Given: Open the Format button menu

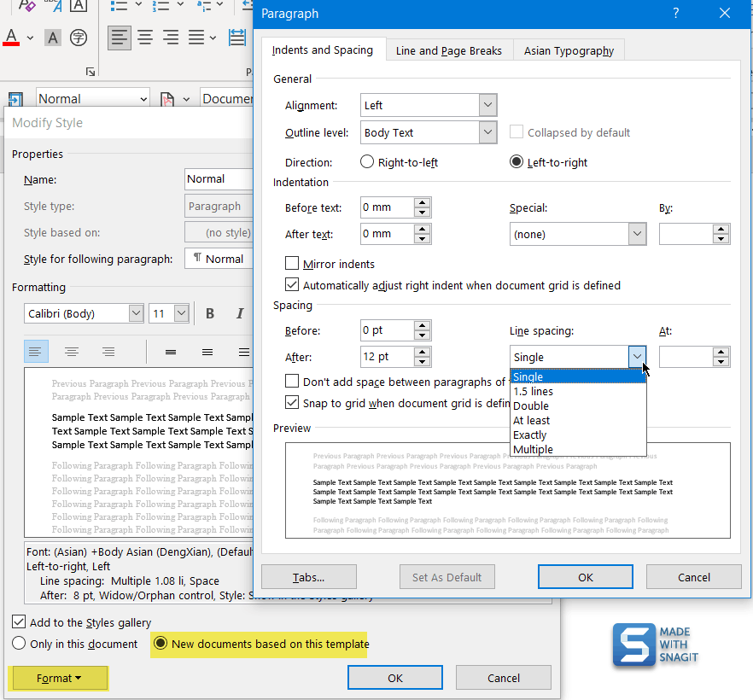Looking at the screenshot, I should [x=59, y=678].
